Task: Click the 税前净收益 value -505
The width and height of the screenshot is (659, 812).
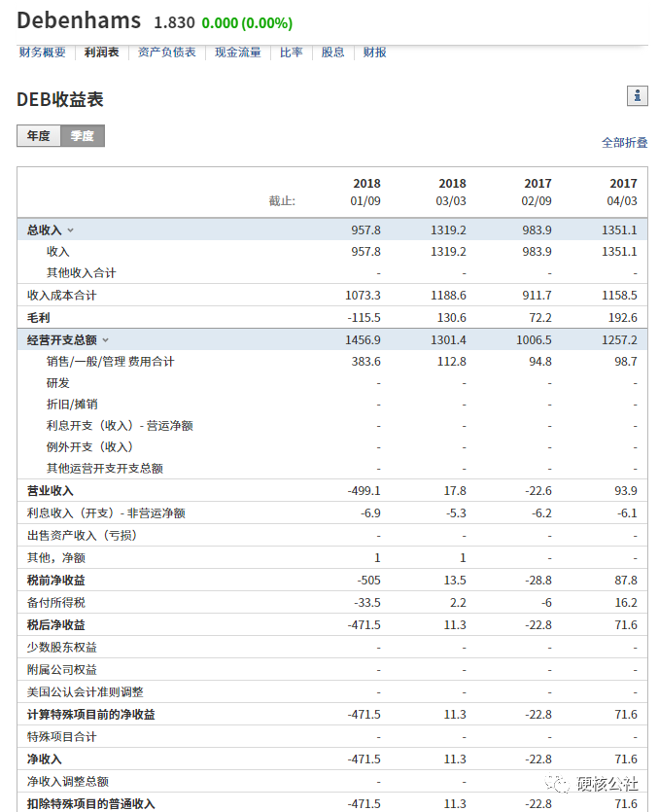Action: click(x=368, y=580)
